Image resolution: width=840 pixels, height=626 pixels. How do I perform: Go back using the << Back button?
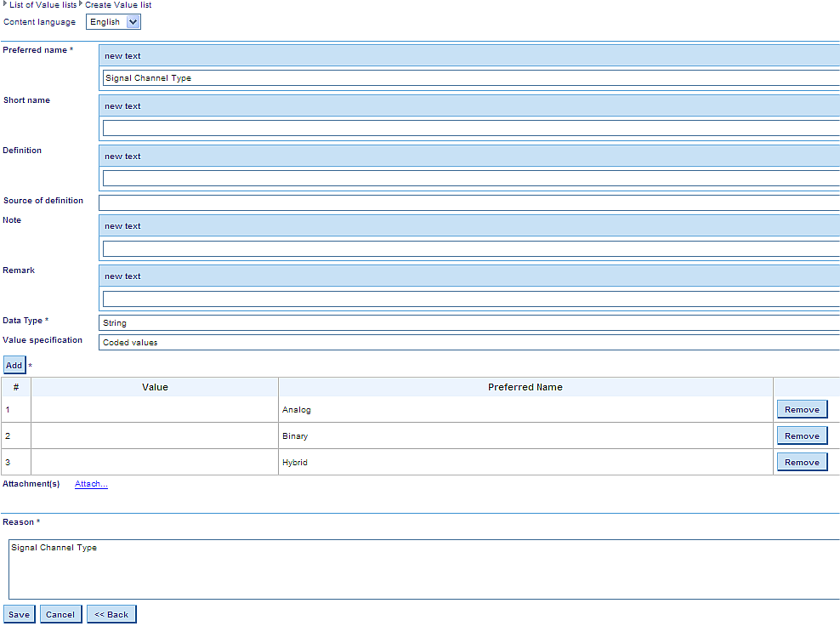tap(111, 614)
